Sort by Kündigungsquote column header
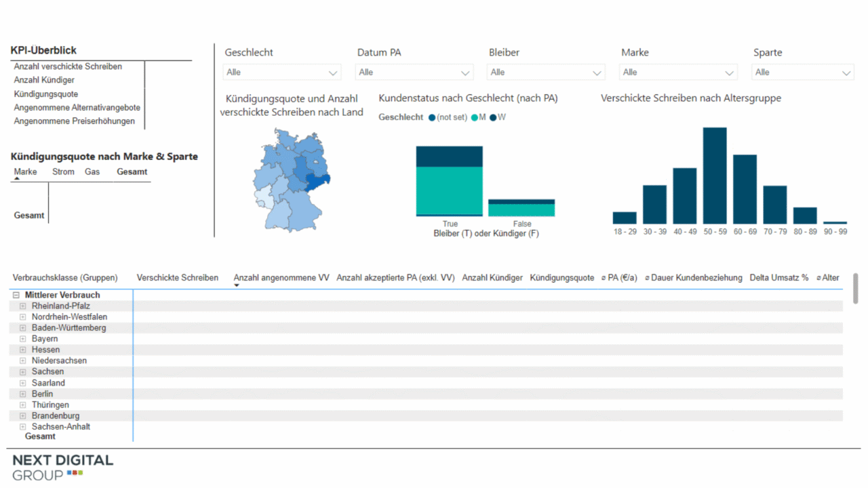Image resolution: width=868 pixels, height=488 pixels. (561, 278)
